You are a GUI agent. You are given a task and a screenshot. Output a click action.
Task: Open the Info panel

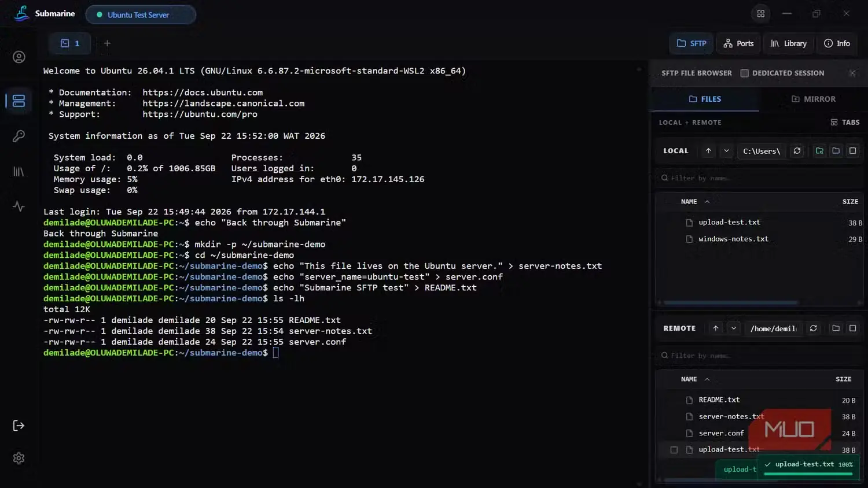837,43
